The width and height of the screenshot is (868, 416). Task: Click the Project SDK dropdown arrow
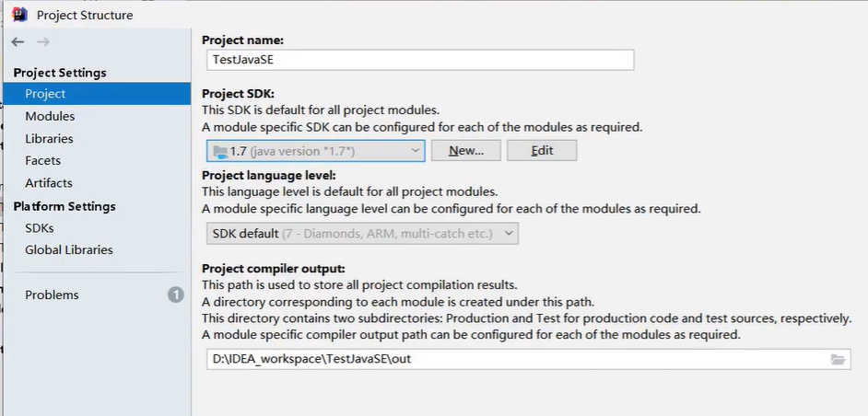tap(415, 151)
